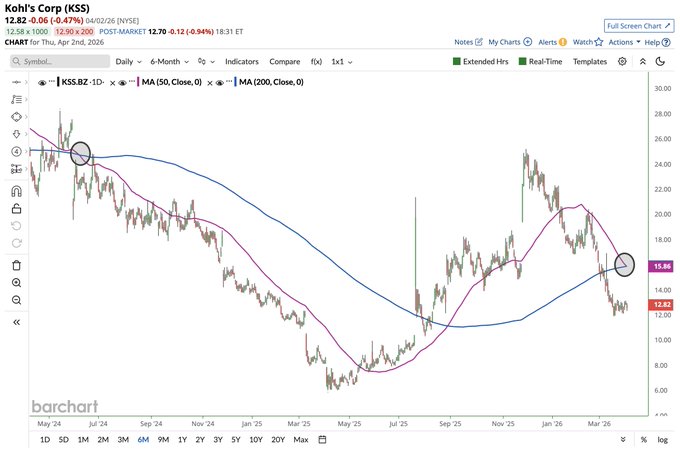680x451 pixels.
Task: Open the Daily frequency dropdown
Action: click(128, 62)
